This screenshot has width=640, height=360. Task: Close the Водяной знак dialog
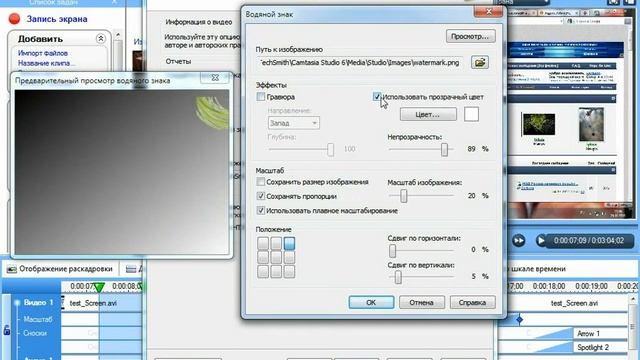click(488, 12)
